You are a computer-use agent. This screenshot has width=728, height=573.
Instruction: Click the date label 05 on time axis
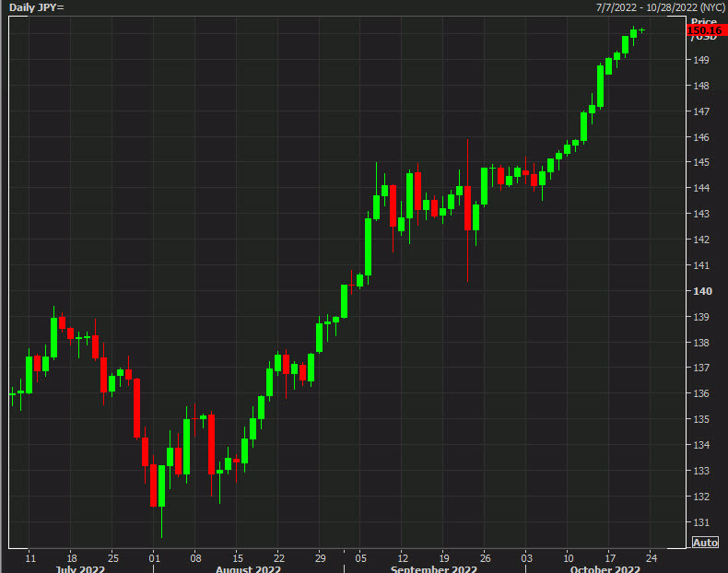tap(360, 558)
